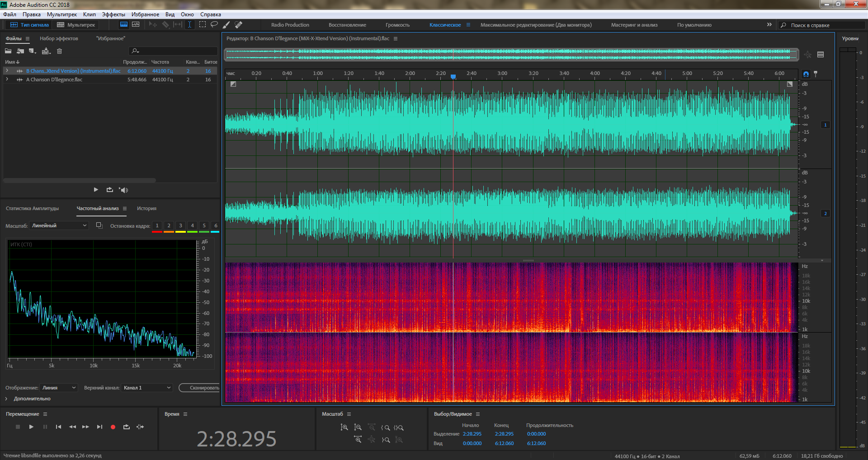Move playhead to previous marker

[58, 427]
